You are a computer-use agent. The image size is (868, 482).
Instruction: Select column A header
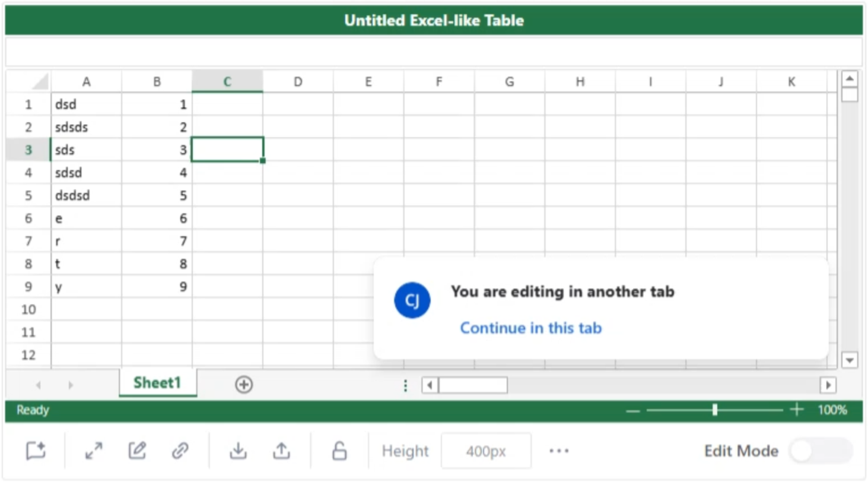tap(87, 82)
